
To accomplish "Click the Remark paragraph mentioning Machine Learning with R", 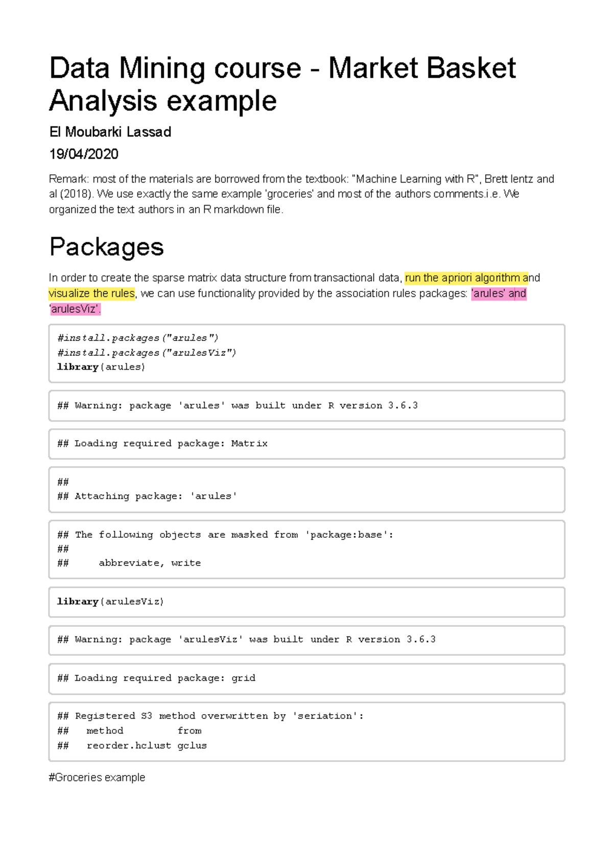I will [301, 194].
